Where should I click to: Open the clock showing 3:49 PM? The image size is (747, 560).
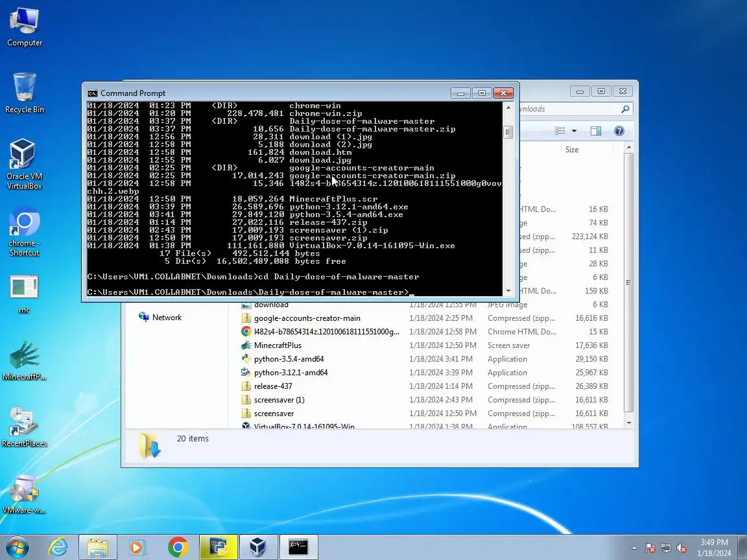pyautogui.click(x=714, y=548)
